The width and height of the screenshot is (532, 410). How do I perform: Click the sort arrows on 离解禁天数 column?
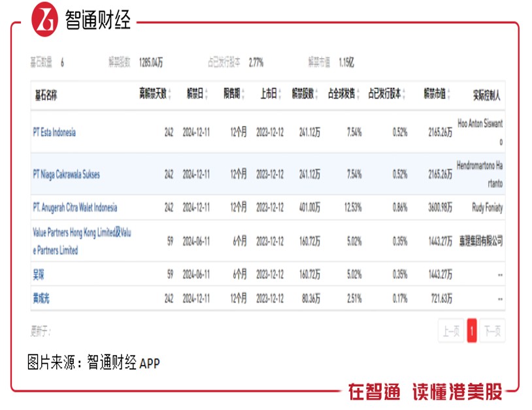170,95
